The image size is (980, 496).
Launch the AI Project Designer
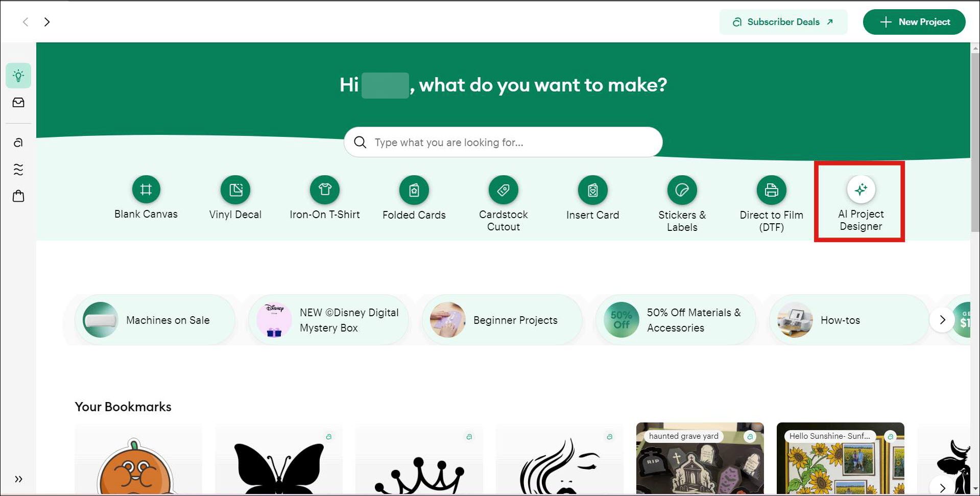click(x=861, y=190)
